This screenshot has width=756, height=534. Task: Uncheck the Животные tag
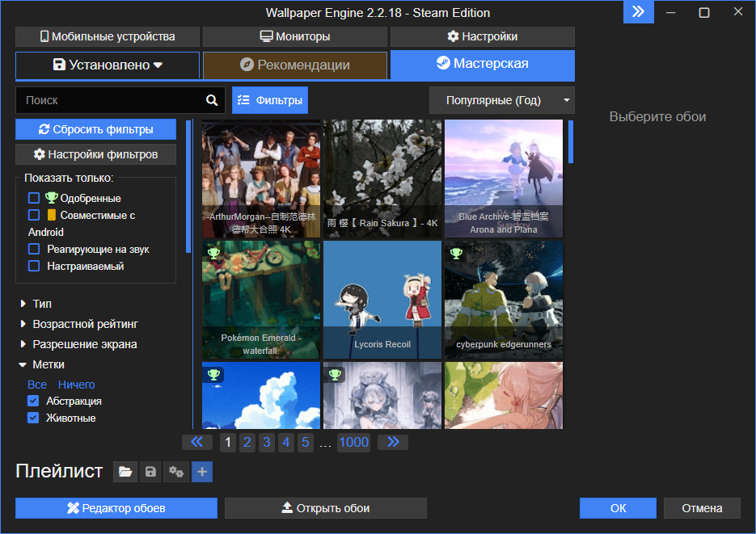(33, 418)
